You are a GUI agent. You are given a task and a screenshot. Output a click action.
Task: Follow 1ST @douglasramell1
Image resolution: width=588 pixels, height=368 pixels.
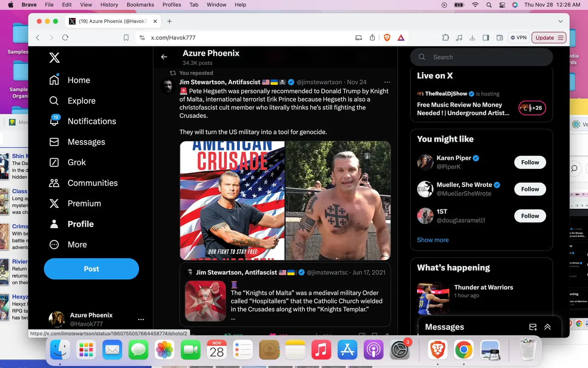coord(530,216)
